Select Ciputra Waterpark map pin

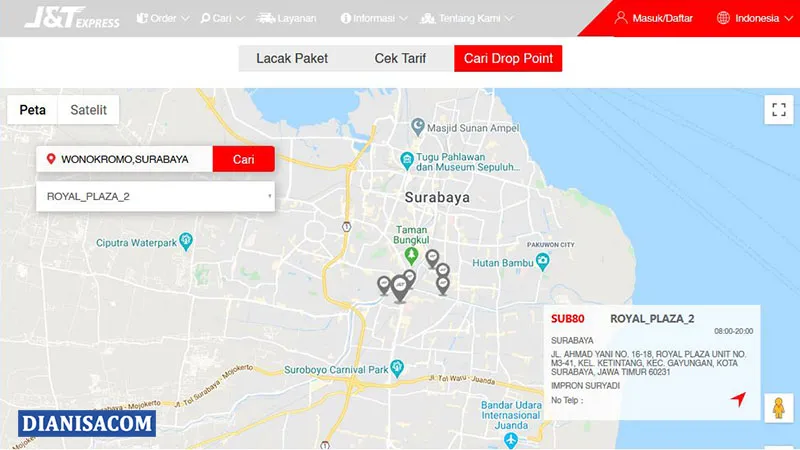point(186,242)
